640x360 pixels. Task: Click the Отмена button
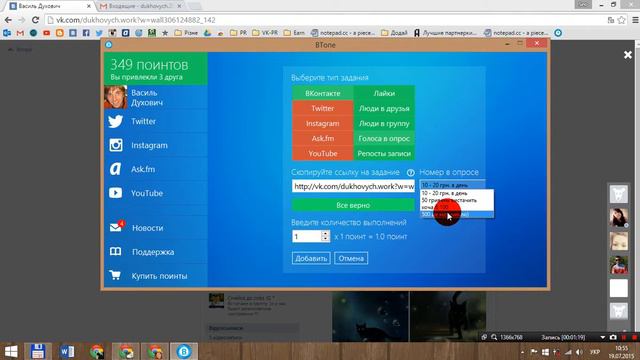[x=351, y=258]
